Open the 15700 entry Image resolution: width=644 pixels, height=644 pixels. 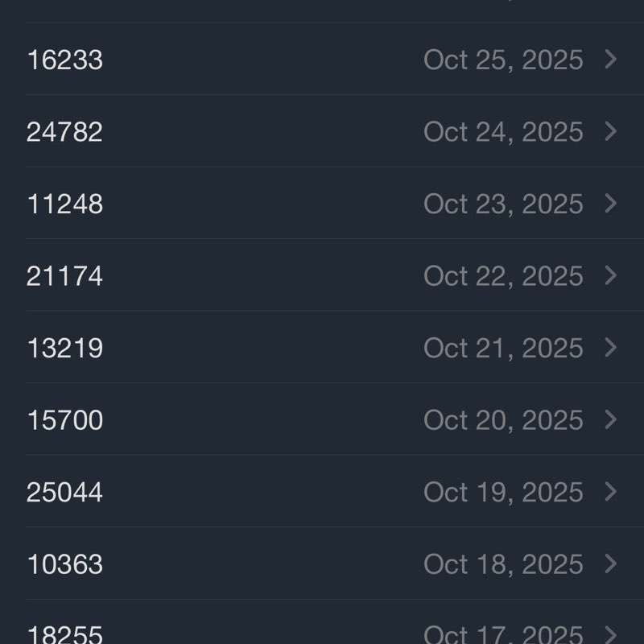point(65,420)
